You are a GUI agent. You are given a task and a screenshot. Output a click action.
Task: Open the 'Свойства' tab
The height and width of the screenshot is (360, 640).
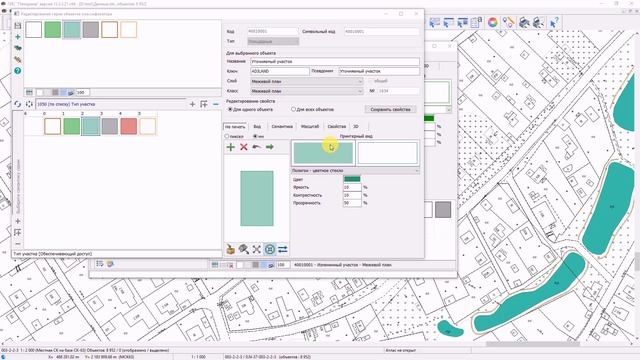[x=337, y=127]
